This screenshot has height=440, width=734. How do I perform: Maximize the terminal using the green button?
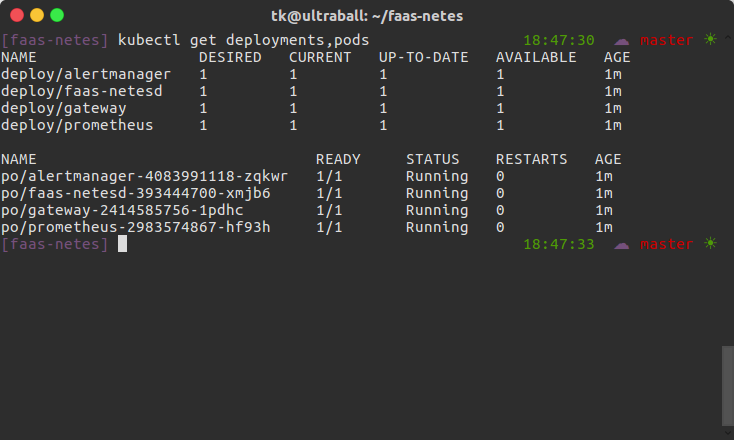(57, 15)
